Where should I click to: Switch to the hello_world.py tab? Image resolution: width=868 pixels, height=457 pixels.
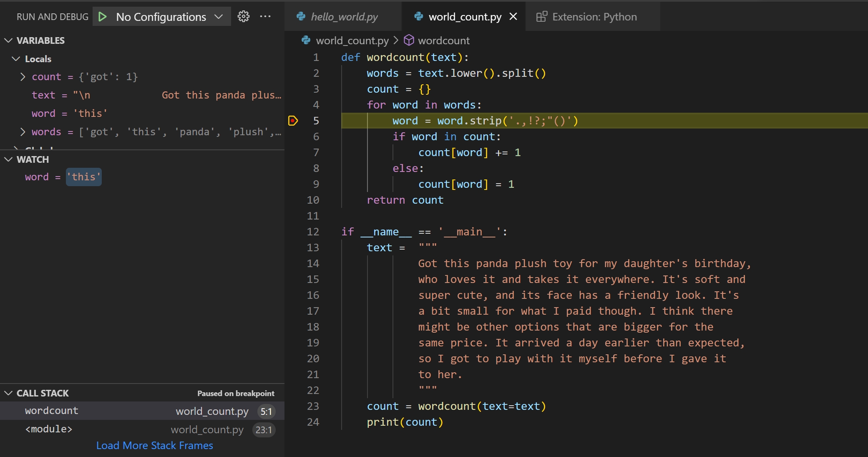[344, 17]
